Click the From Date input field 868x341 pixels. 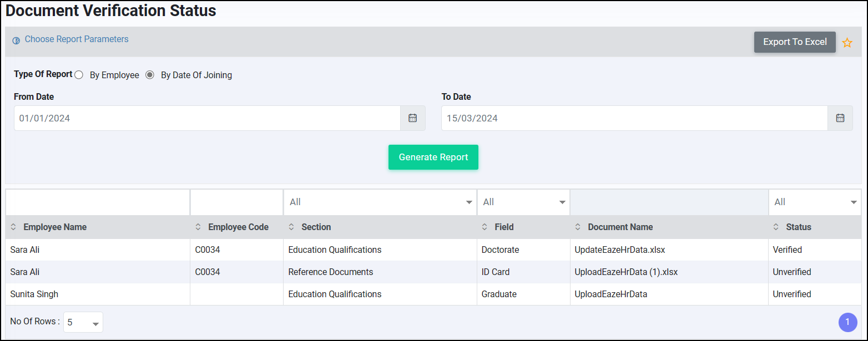(206, 118)
